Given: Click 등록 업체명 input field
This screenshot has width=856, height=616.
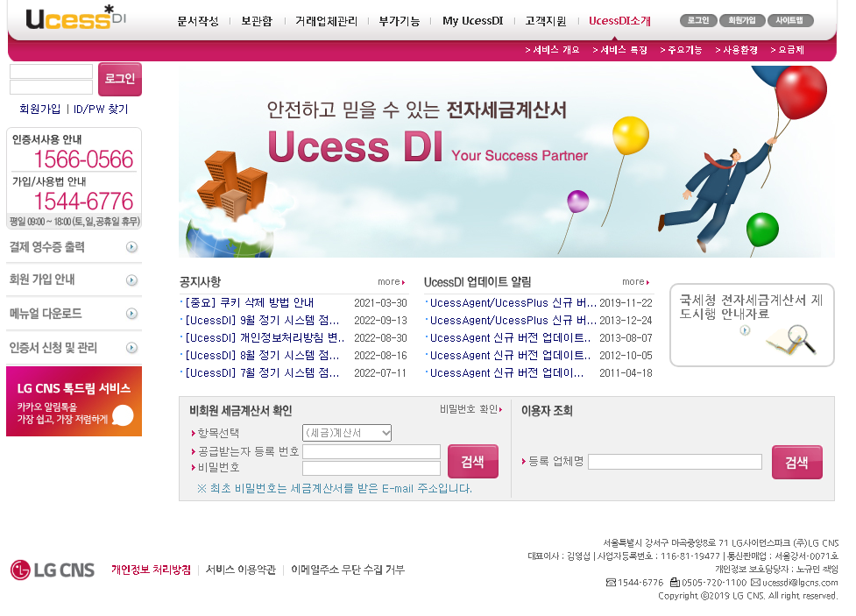Looking at the screenshot, I should pyautogui.click(x=675, y=462).
